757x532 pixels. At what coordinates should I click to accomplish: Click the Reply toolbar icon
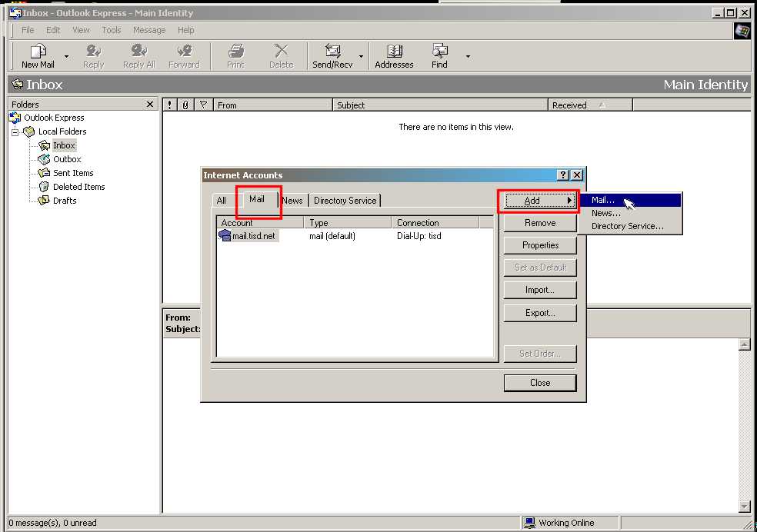[93, 51]
